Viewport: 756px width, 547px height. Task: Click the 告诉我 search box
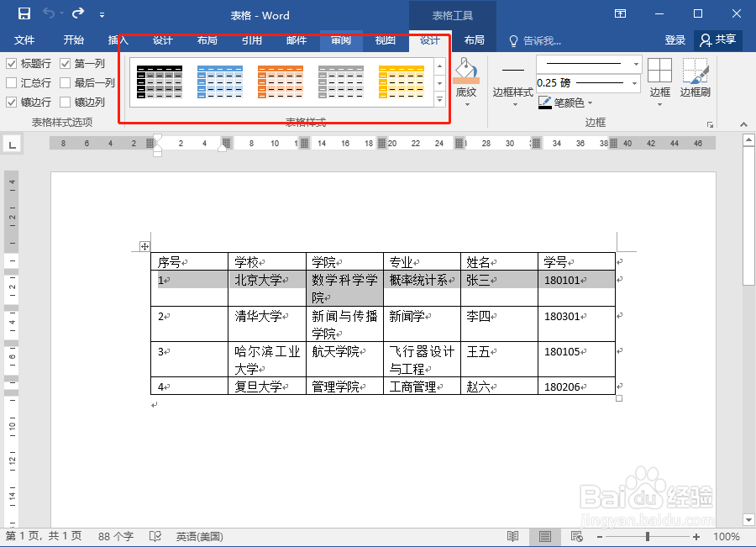click(x=535, y=40)
